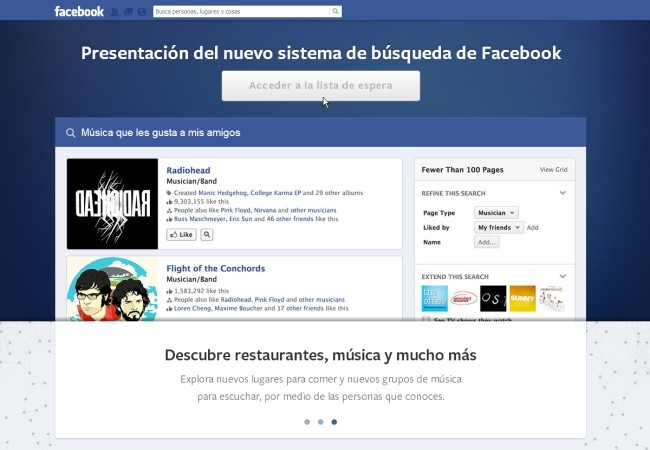
Task: Go to second slide dot
Action: 320,422
